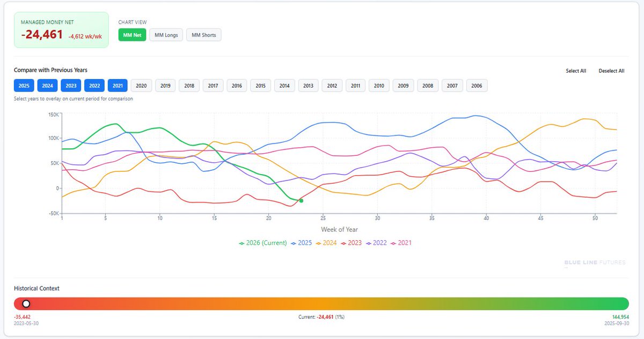
Task: Click the -24,461 managed money net value
Action: click(x=42, y=35)
